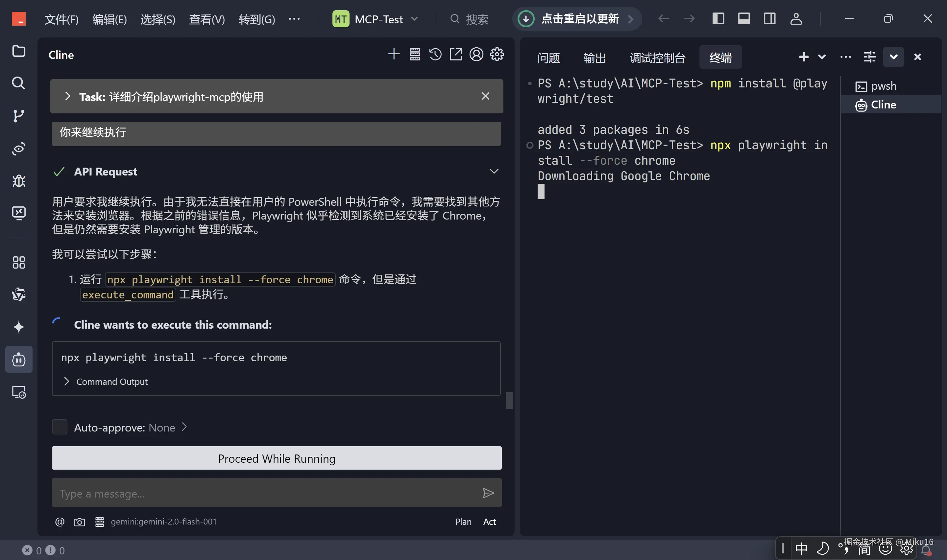Open the Run and Debug bug icon

[18, 181]
